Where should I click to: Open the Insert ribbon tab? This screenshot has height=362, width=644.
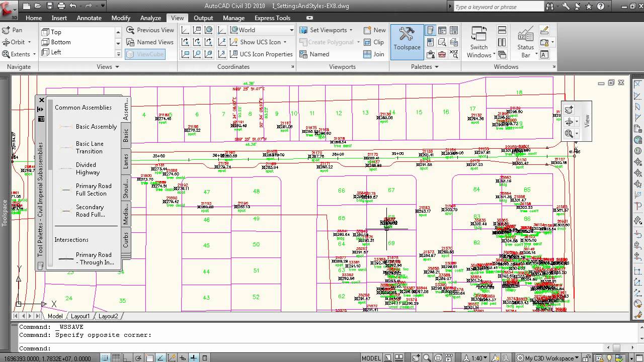click(x=59, y=18)
